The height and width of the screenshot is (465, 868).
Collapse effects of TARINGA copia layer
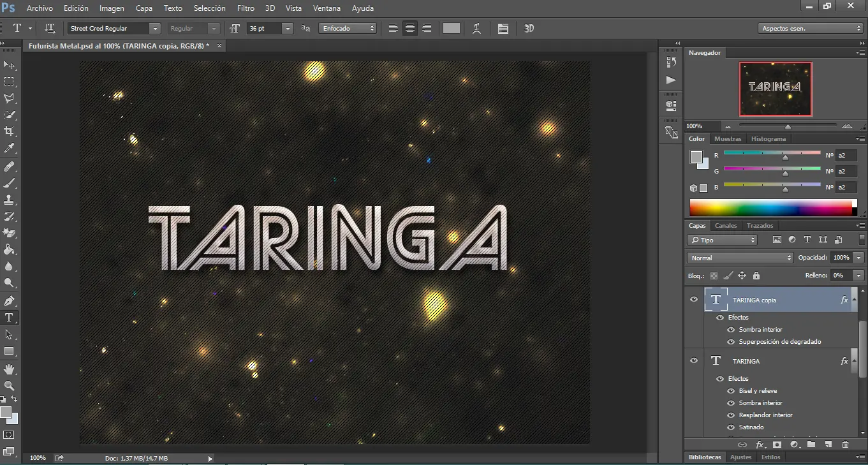854,300
